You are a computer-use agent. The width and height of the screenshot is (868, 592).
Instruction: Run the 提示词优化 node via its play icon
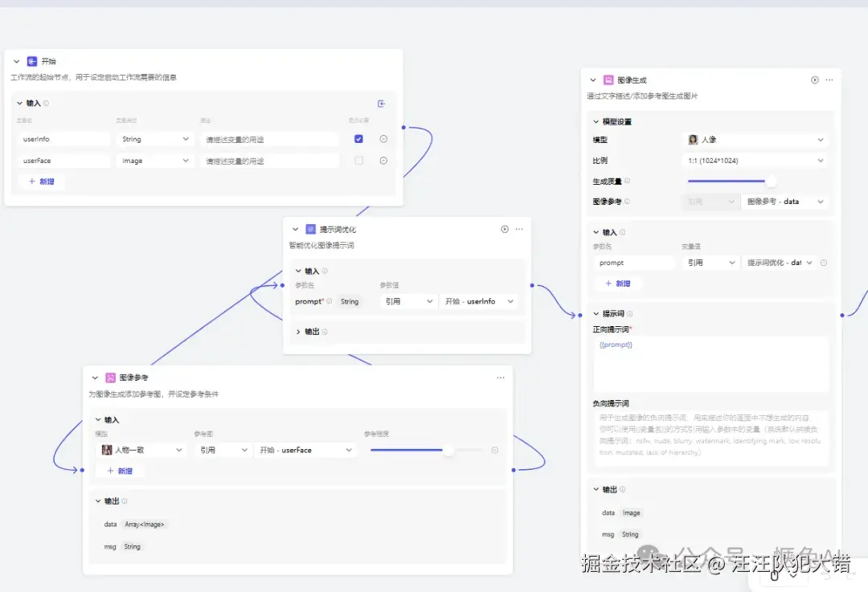pos(505,229)
